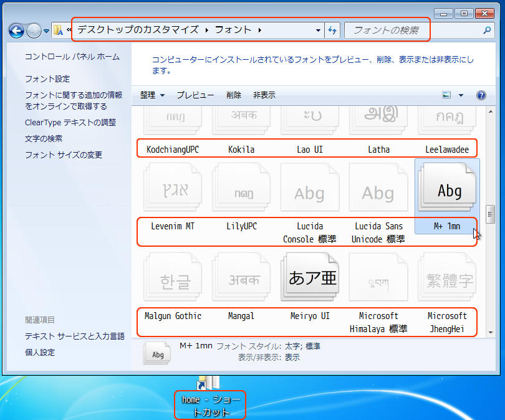Image resolution: width=505 pixels, height=420 pixels.
Task: Open help with the question mark icon
Action: [481, 95]
